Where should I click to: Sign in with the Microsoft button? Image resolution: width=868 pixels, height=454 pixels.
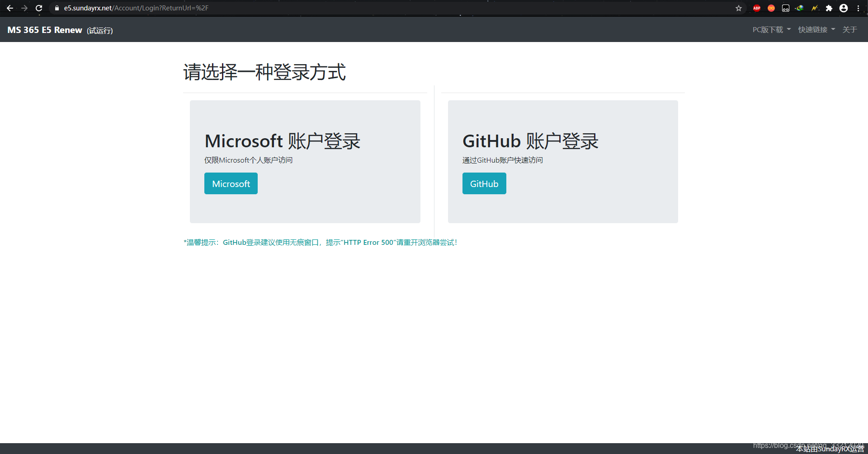231,183
